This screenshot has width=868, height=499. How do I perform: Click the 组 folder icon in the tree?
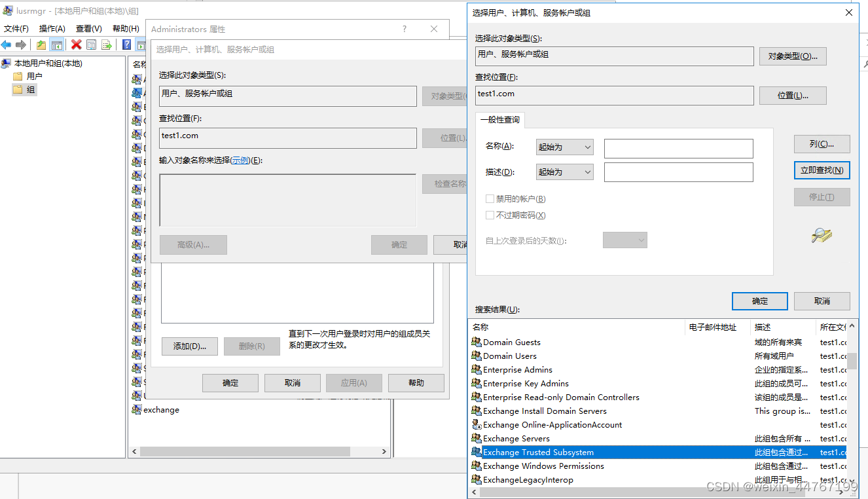(18, 90)
